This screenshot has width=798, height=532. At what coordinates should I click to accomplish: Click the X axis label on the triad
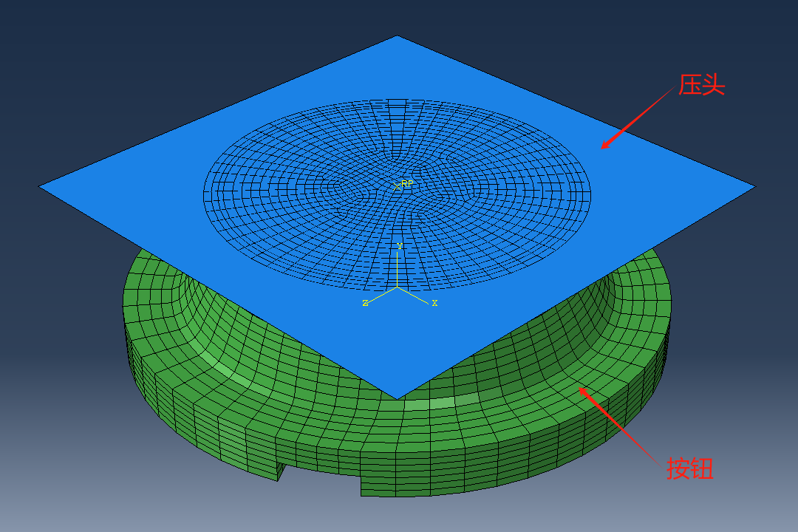[434, 303]
